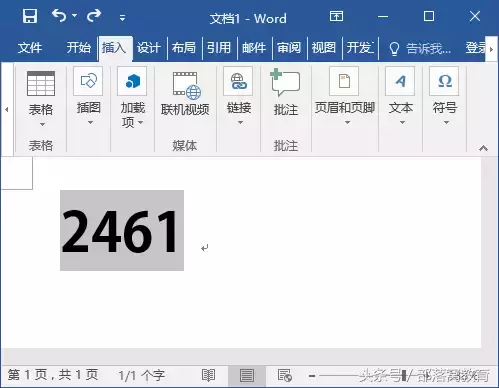
Task: Expand the 符号 dropdown arrow
Action: (x=446, y=123)
